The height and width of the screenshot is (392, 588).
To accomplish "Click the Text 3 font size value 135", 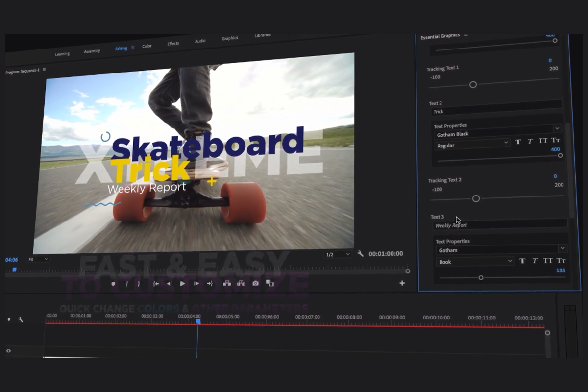I will tap(561, 270).
